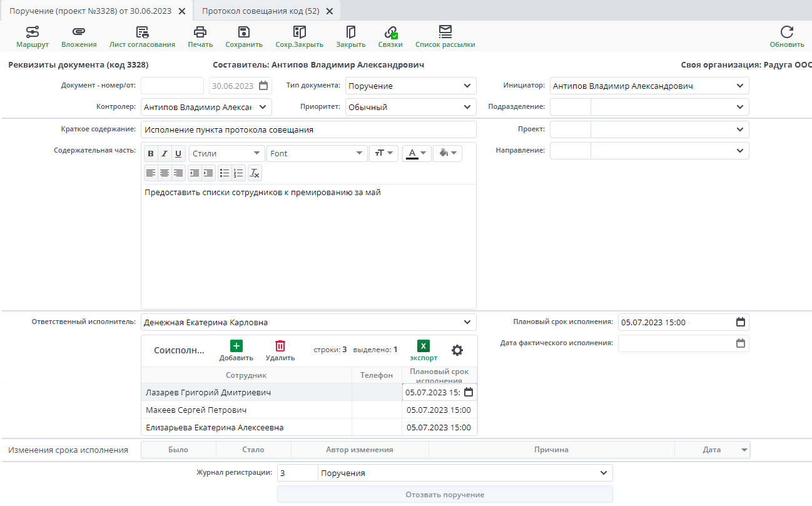
Task: Open text color picker
Action: [417, 154]
